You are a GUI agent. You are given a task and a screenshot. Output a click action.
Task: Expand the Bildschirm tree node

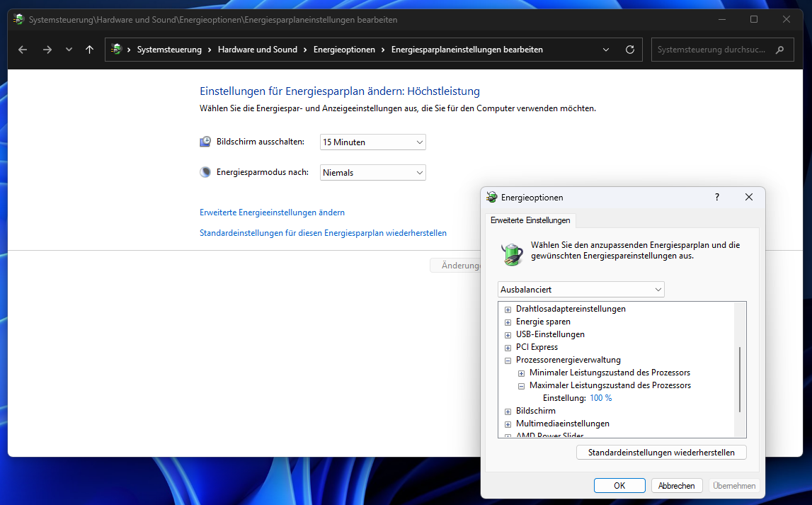coord(508,412)
